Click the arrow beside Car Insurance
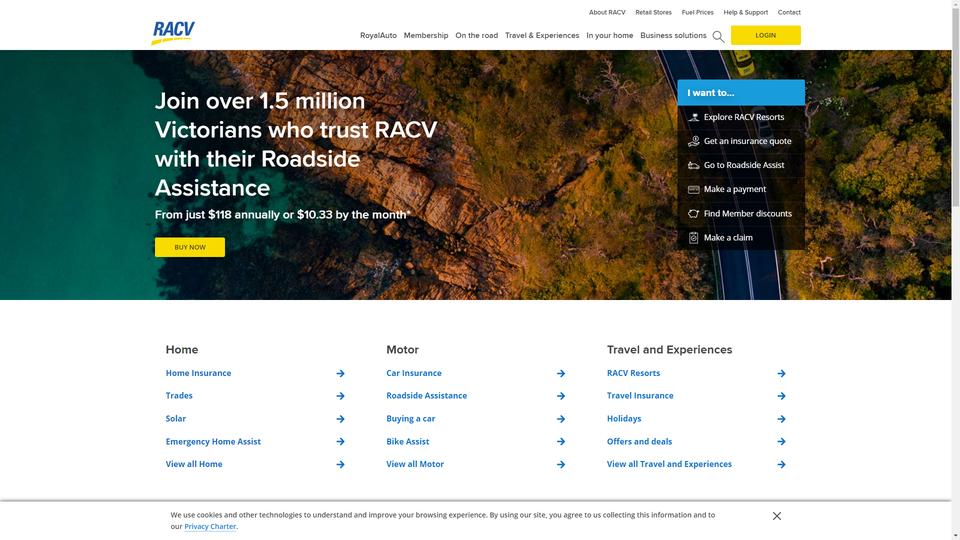Viewport: 960px width, 540px height. pyautogui.click(x=561, y=373)
